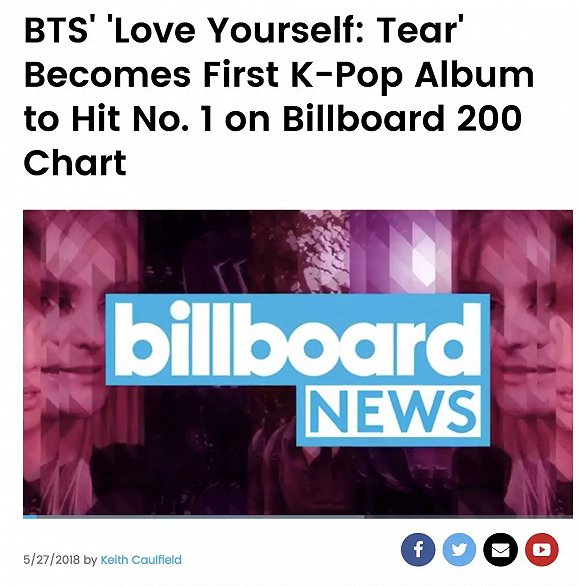Viewport: 580px width, 586px height.
Task: Click headline line "BTS' 'Love Yourself: Tear'"
Action: pyautogui.click(x=244, y=30)
